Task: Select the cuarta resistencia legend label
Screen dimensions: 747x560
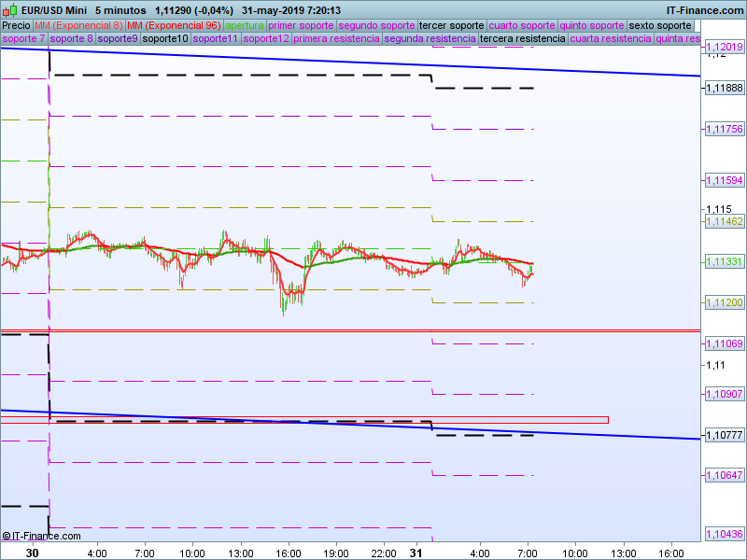Action: coord(611,39)
